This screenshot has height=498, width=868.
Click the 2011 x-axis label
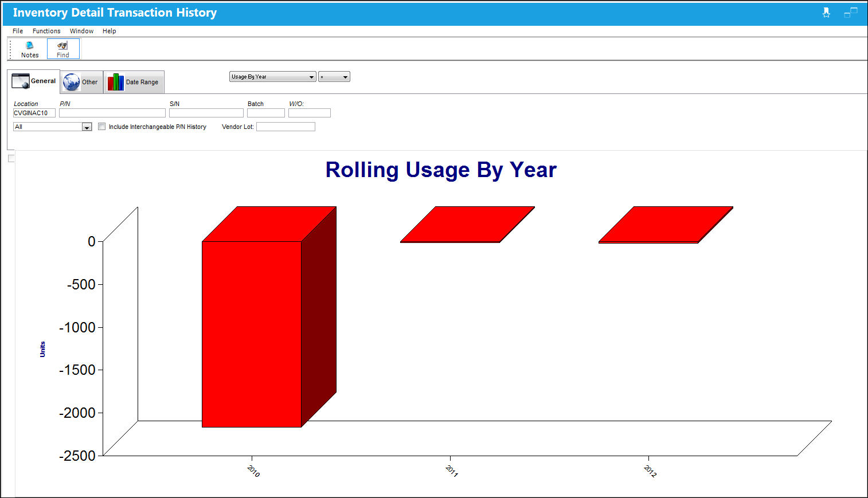pos(452,471)
